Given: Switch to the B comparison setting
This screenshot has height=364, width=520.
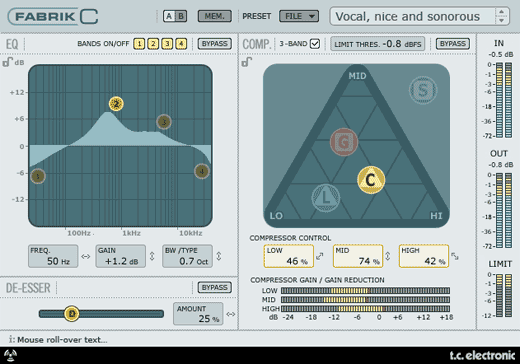Looking at the screenshot, I should (181, 16).
